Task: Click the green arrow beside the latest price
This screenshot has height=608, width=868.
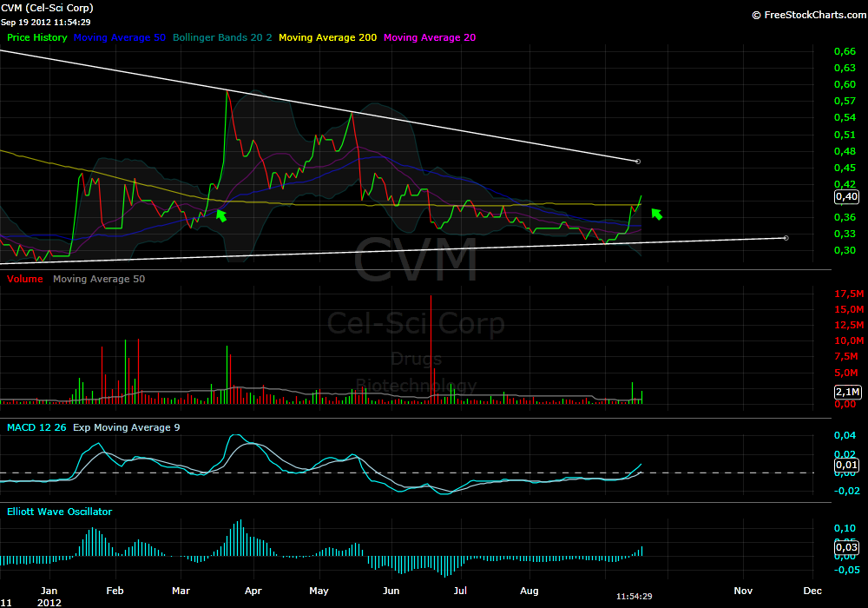Action: click(x=657, y=213)
